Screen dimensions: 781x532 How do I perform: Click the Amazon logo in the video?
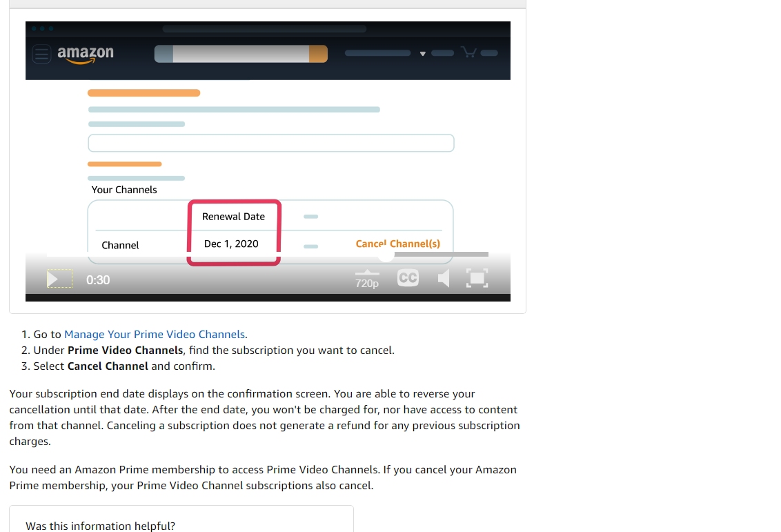(x=86, y=55)
